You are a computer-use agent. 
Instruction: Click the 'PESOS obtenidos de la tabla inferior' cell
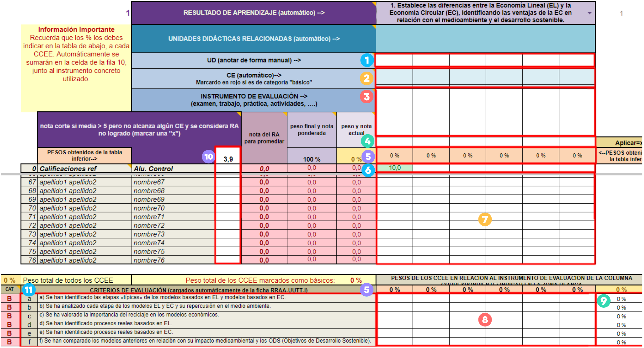pyautogui.click(x=84, y=155)
